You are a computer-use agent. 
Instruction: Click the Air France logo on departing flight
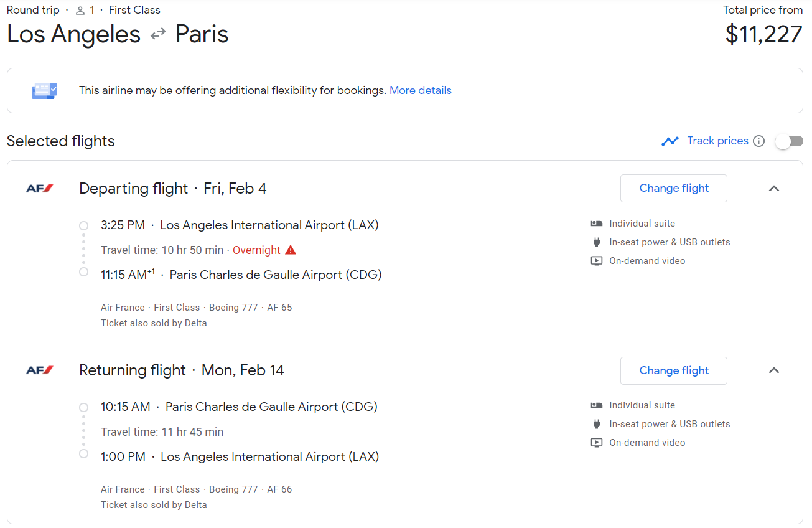click(40, 188)
